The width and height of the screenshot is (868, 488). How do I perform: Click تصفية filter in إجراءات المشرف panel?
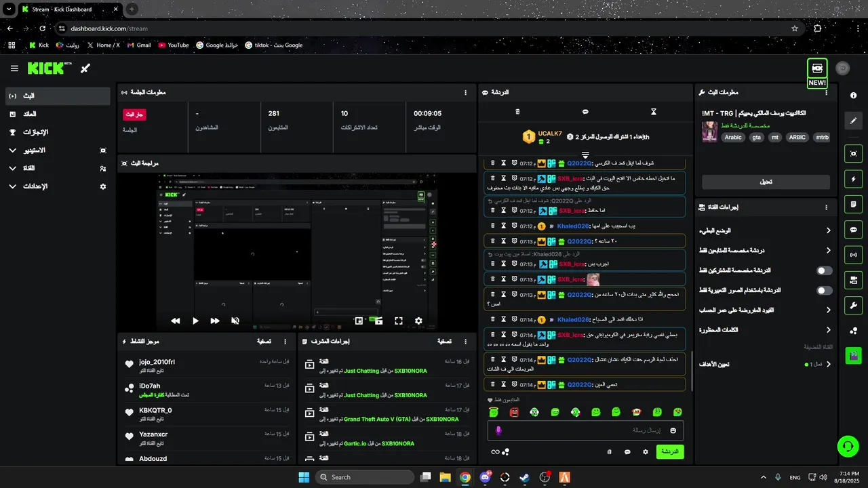point(444,342)
